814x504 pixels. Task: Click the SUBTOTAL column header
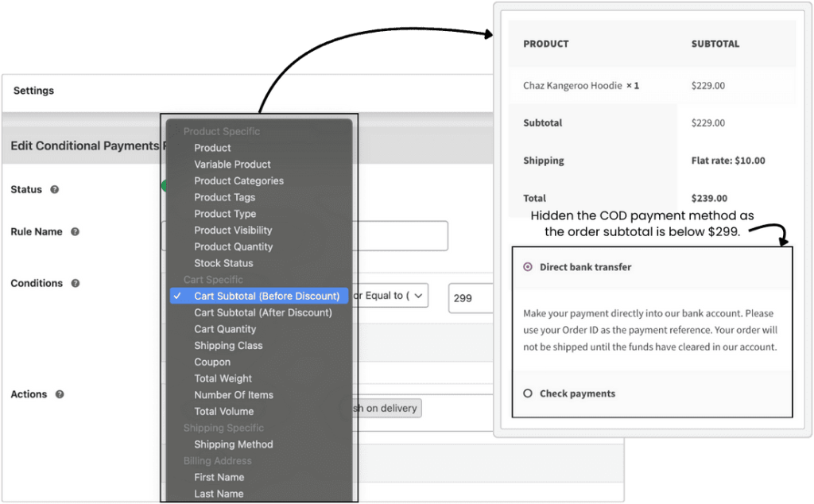pos(715,44)
